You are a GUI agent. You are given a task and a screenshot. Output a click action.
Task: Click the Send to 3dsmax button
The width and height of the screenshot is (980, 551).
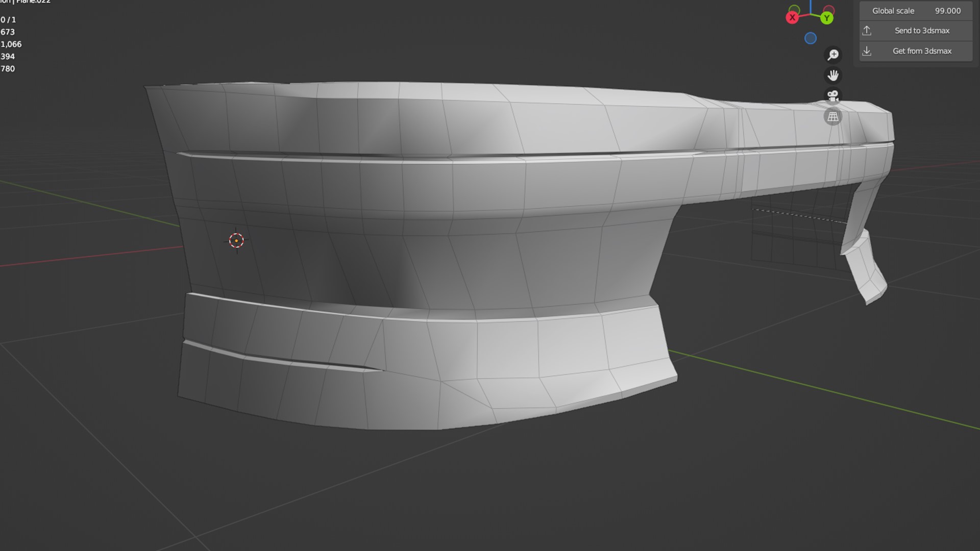tap(922, 31)
